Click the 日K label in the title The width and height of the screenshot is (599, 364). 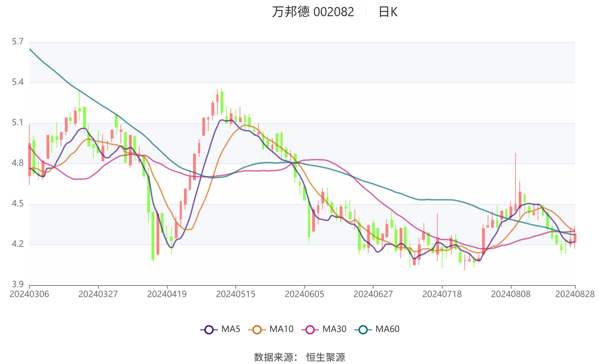[388, 12]
